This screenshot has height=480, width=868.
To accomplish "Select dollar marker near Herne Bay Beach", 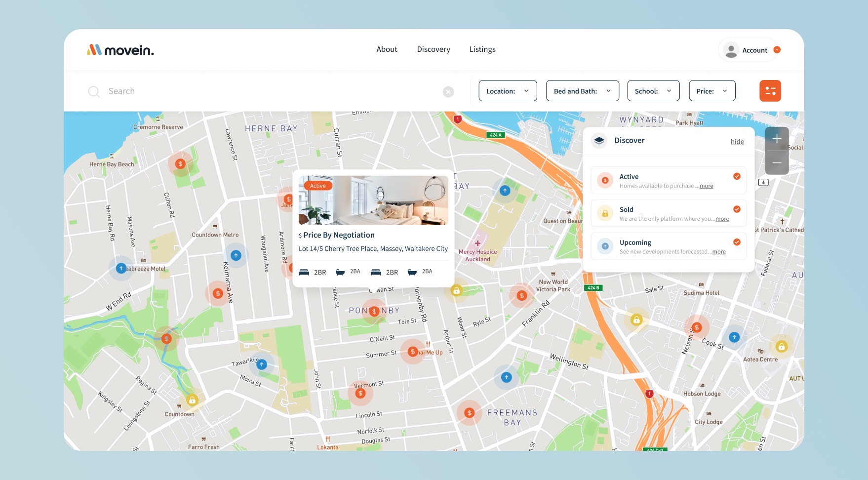I will (x=180, y=164).
